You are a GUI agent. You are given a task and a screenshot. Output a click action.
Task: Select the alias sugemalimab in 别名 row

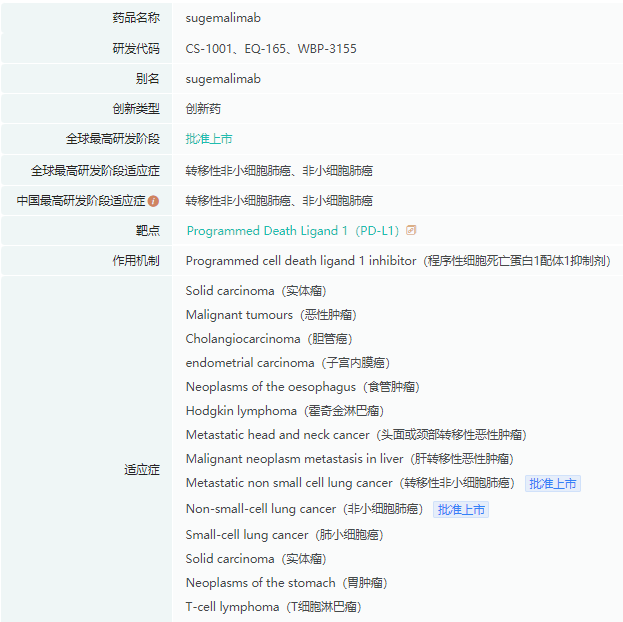[223, 79]
